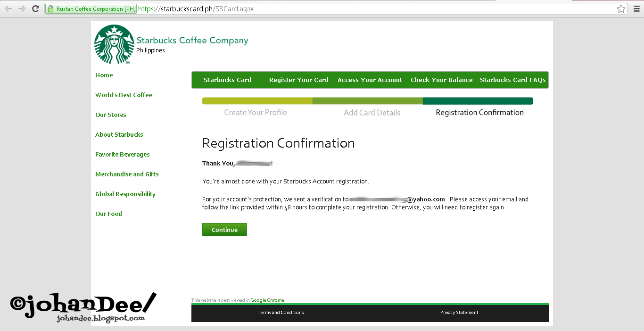Click the green padlock security icon
The height and width of the screenshot is (331, 644).
coord(50,8)
